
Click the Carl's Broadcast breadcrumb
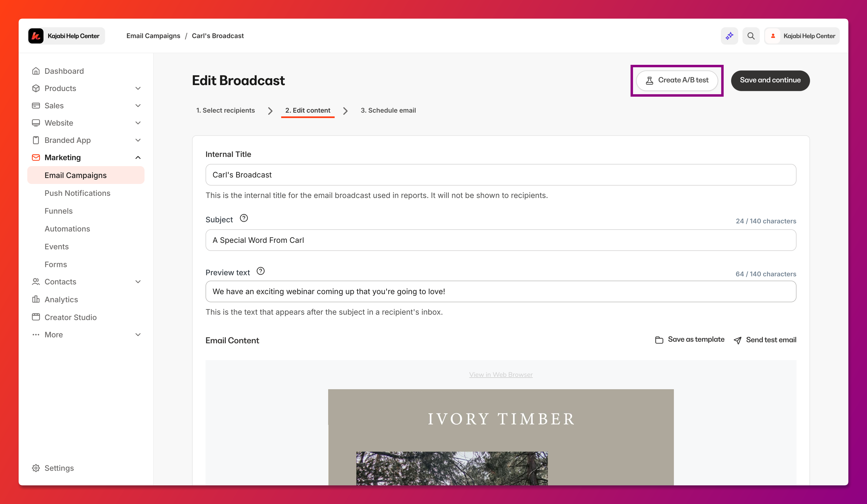[x=218, y=36]
